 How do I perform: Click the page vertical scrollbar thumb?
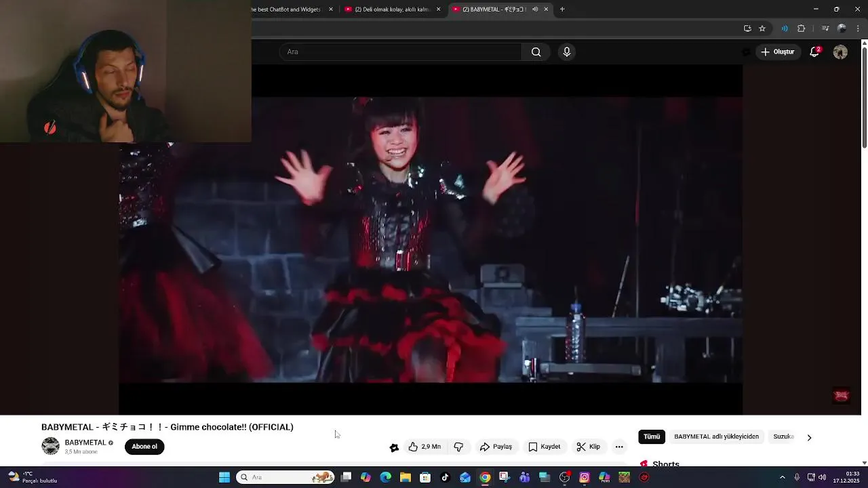click(864, 97)
